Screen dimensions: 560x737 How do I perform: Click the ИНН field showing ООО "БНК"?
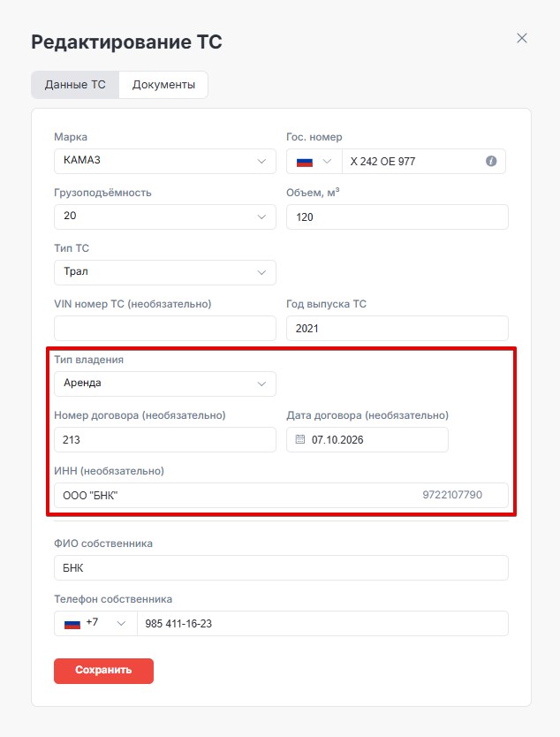coord(281,495)
